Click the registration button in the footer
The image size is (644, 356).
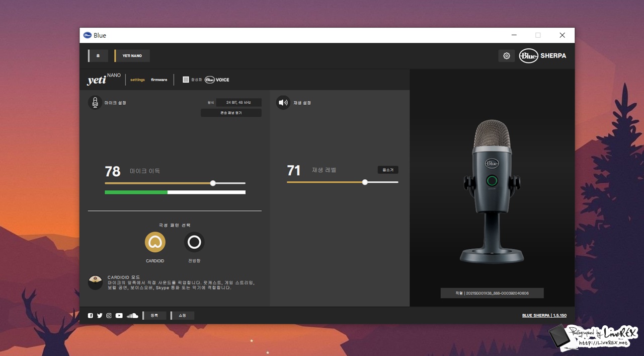coord(154,316)
